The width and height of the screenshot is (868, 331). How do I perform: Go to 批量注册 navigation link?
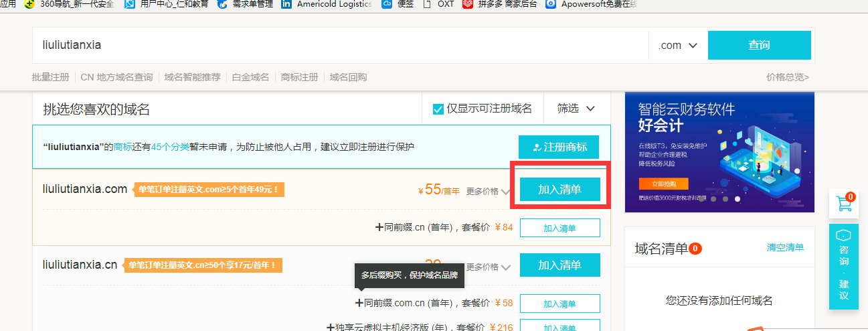click(50, 77)
